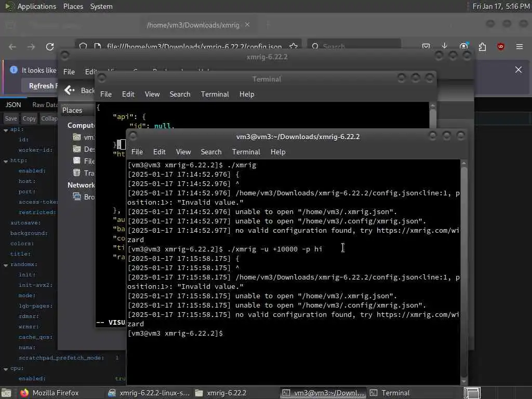Screen dimensions: 532x399
Task: Select the Trash icon in Places sidebar
Action: tap(77, 172)
